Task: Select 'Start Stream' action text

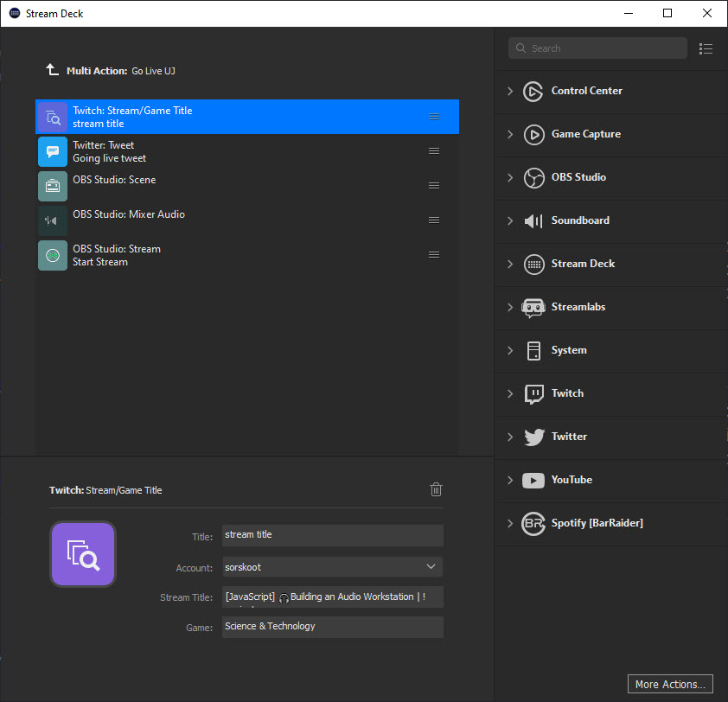Action: pyautogui.click(x=99, y=262)
